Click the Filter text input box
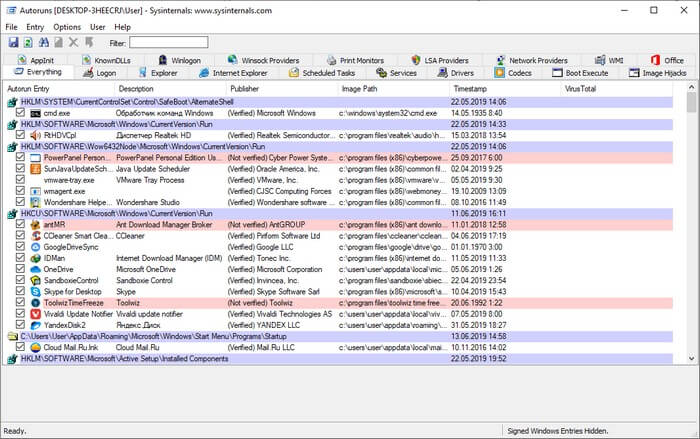The width and height of the screenshot is (700, 439). click(x=169, y=42)
